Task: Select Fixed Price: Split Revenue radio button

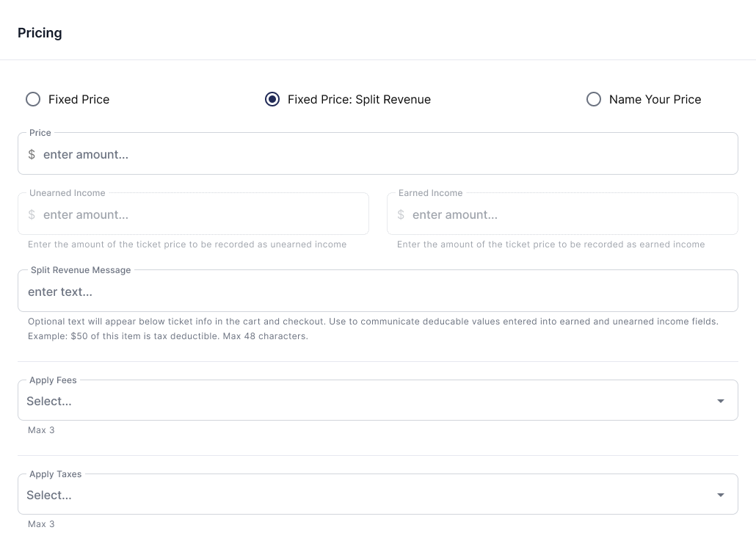Action: point(272,99)
